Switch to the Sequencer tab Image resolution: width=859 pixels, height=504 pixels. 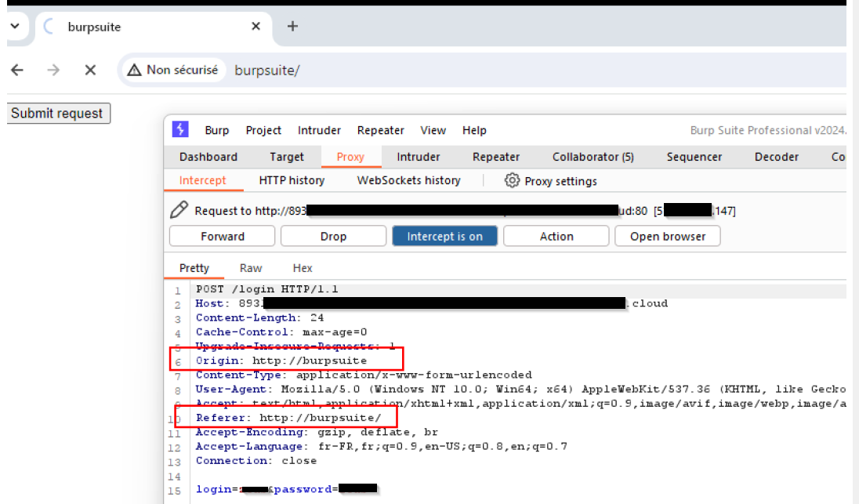pyautogui.click(x=694, y=157)
